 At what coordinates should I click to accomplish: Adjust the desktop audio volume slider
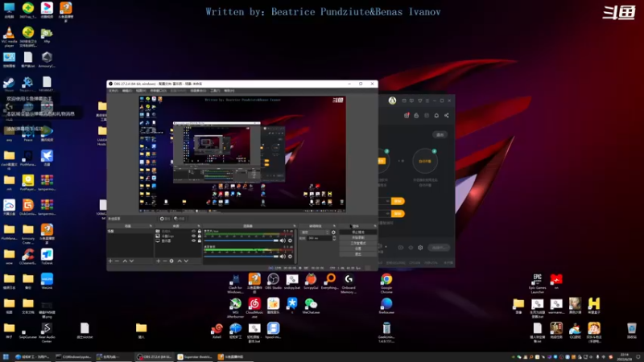coord(242,257)
